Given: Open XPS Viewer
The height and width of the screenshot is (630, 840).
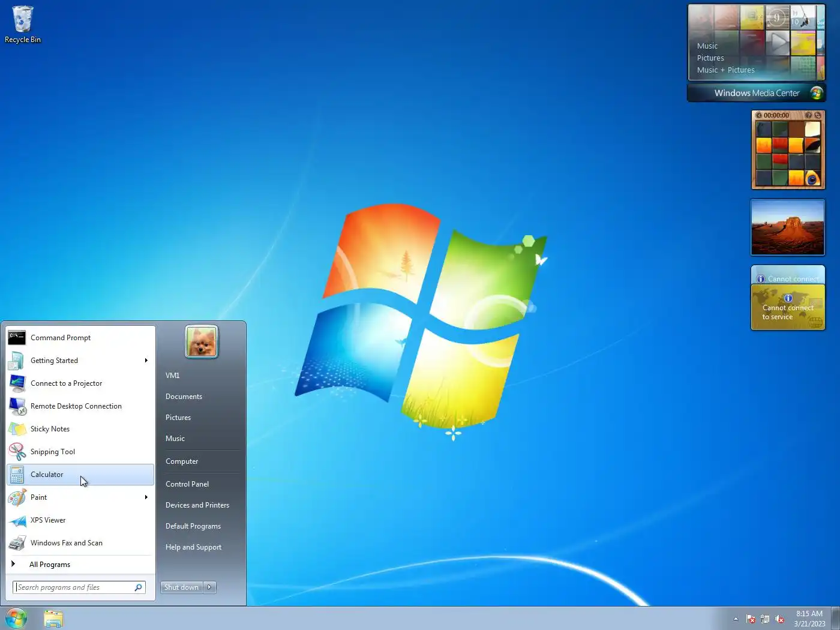Looking at the screenshot, I should (80, 520).
